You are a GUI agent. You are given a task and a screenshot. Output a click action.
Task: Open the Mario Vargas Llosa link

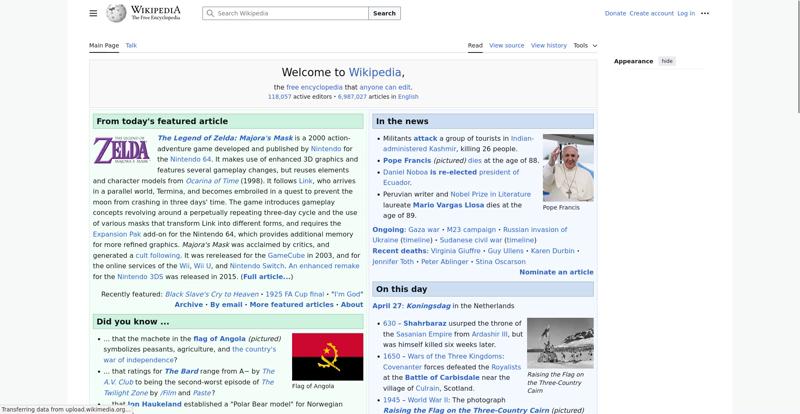coord(448,205)
